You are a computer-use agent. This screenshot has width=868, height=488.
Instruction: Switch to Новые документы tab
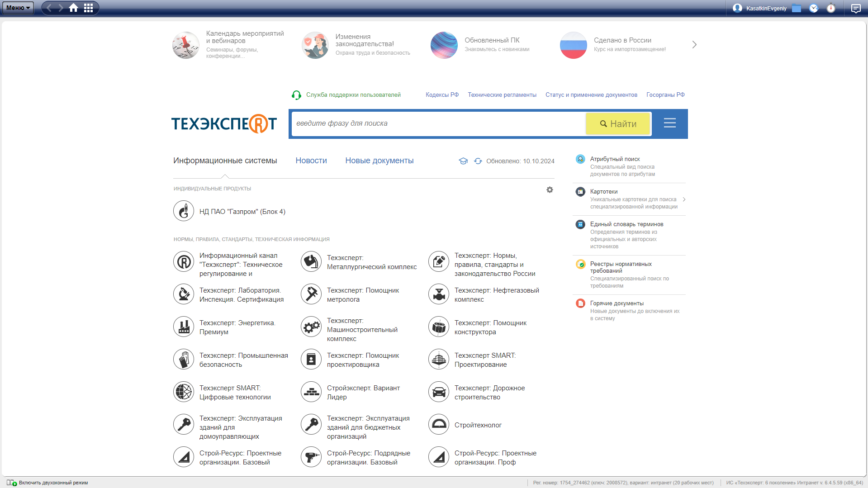click(x=379, y=161)
